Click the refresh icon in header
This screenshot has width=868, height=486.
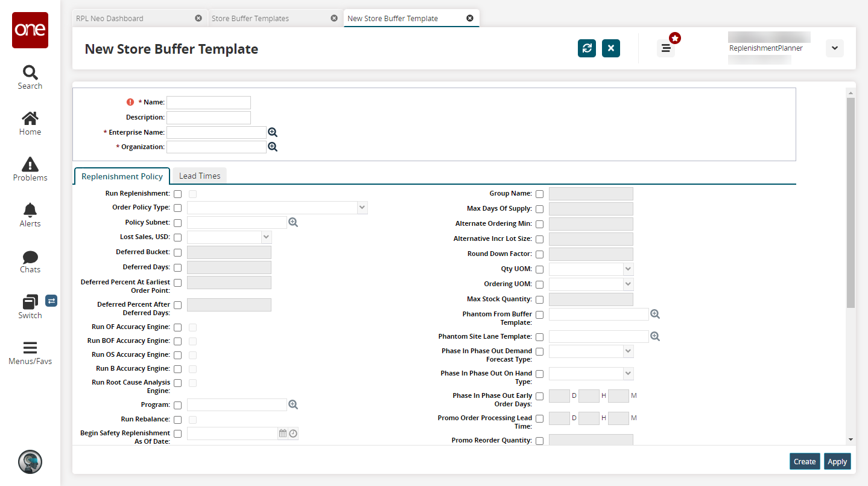(587, 48)
